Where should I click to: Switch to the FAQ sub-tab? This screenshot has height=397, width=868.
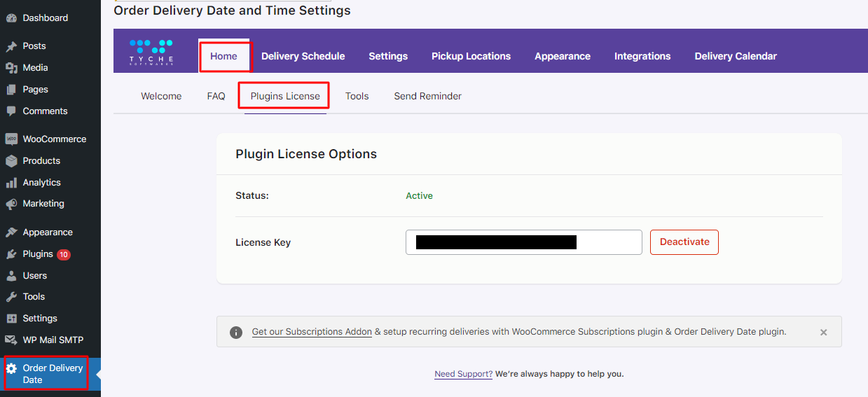click(x=216, y=96)
